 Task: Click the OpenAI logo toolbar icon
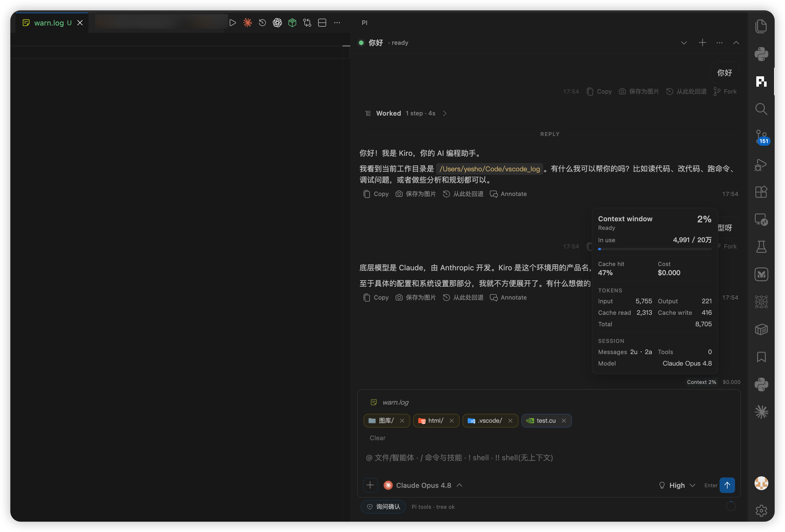click(277, 23)
